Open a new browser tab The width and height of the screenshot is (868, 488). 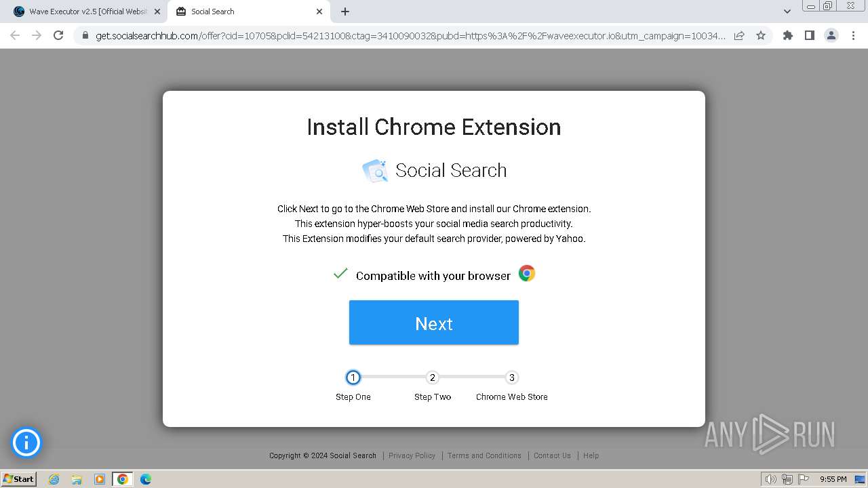click(345, 12)
